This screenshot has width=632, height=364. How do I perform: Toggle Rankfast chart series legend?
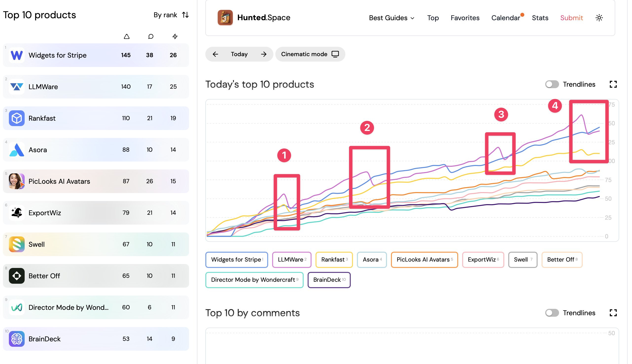pos(334,260)
